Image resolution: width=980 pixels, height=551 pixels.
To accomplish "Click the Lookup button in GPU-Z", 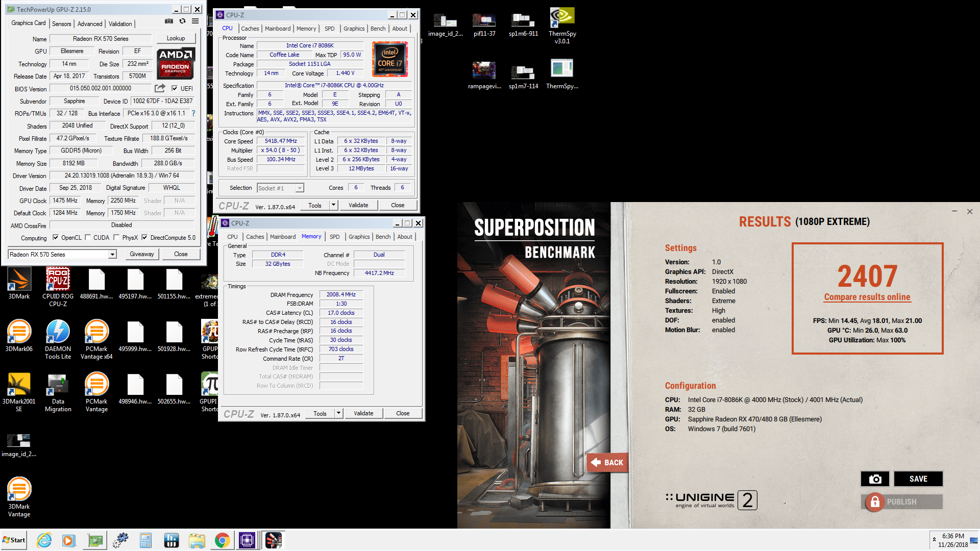I will click(x=176, y=38).
